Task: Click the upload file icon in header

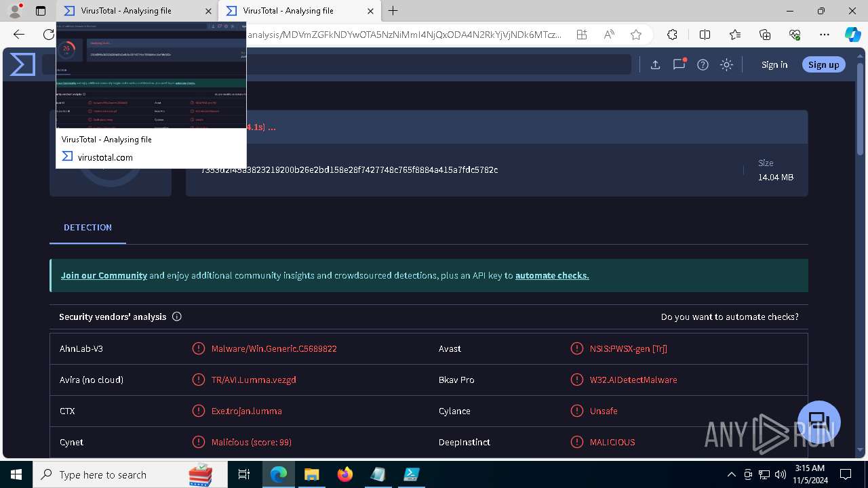Action: 655,64
